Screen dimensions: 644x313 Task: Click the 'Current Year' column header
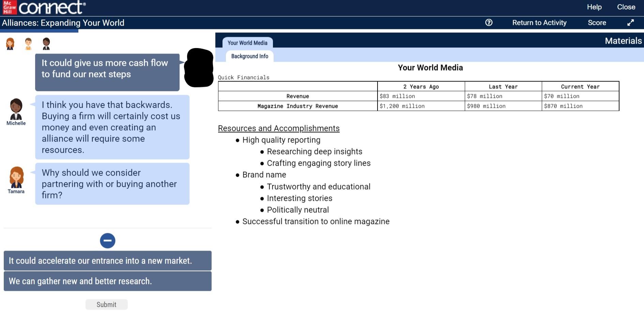580,87
